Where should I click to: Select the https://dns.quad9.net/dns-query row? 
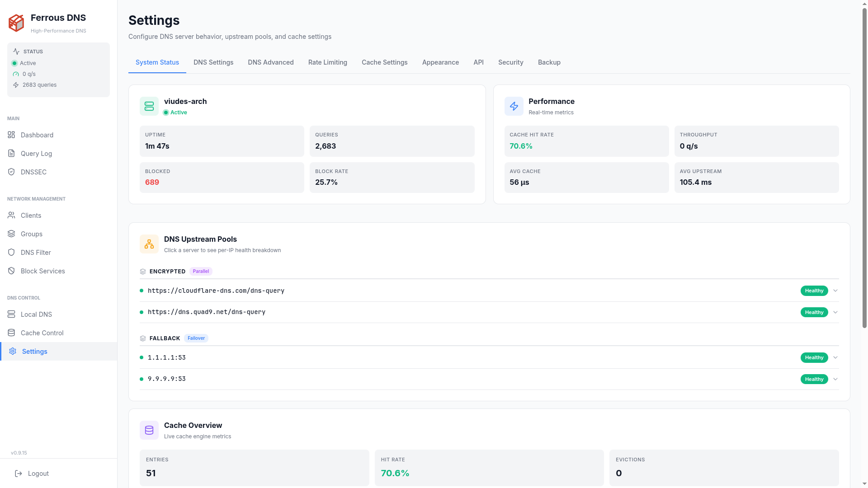pos(489,312)
